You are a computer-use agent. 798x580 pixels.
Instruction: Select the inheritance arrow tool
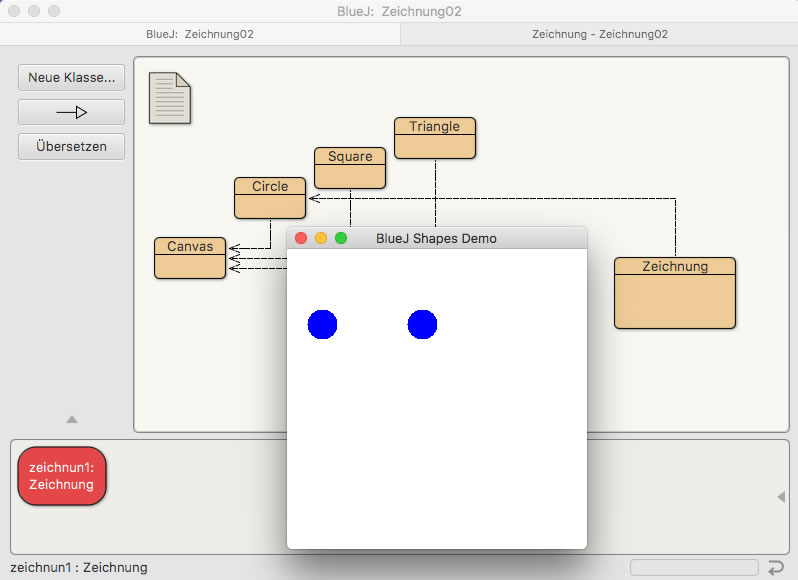click(x=71, y=112)
